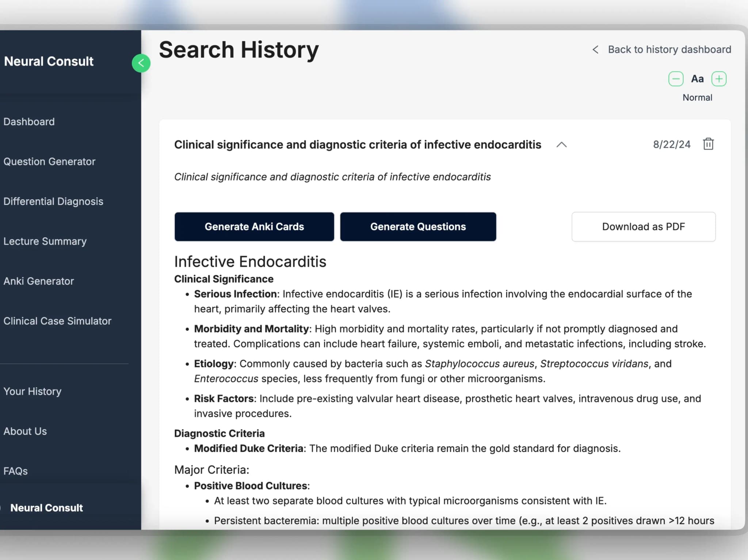Click the Generate Questions button
The height and width of the screenshot is (560, 748).
(x=419, y=226)
